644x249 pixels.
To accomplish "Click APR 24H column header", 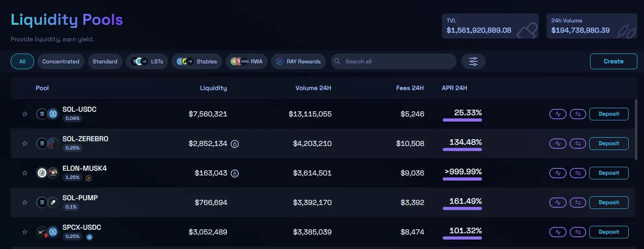I will point(454,88).
